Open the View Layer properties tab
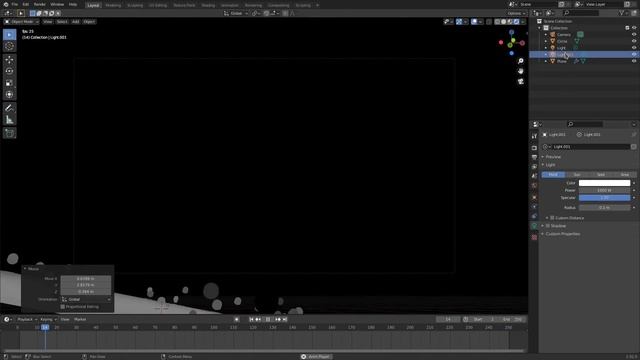 [534, 167]
